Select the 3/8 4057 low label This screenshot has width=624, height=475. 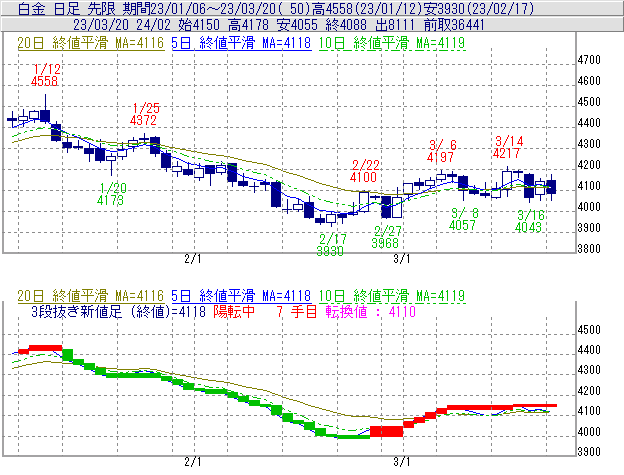tap(463, 219)
